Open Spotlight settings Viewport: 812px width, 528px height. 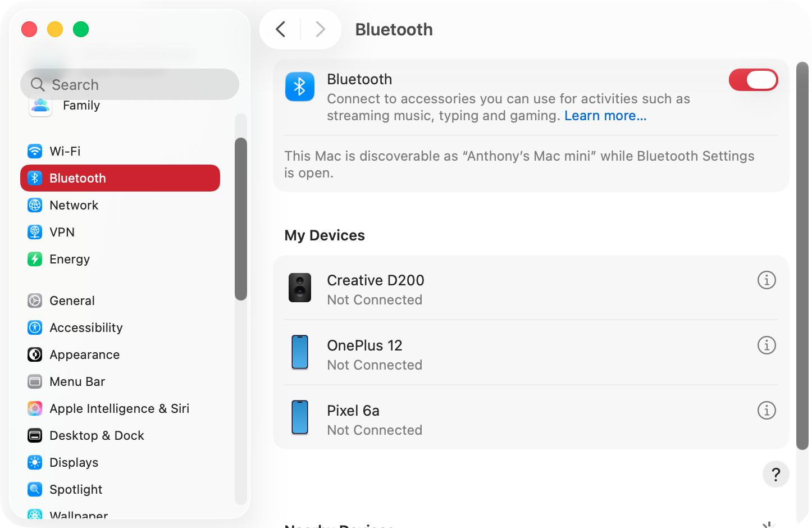pos(120,489)
